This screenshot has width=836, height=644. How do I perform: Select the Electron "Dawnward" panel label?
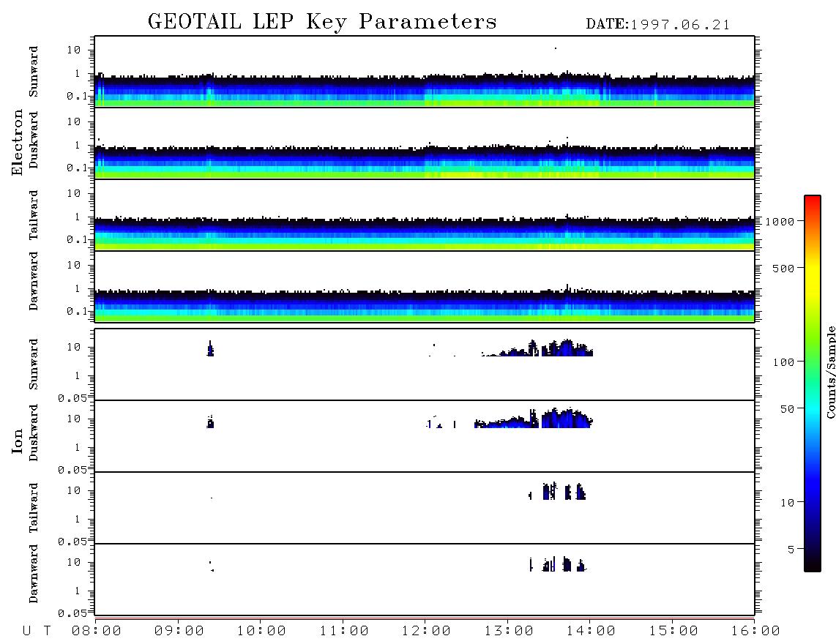34,281
